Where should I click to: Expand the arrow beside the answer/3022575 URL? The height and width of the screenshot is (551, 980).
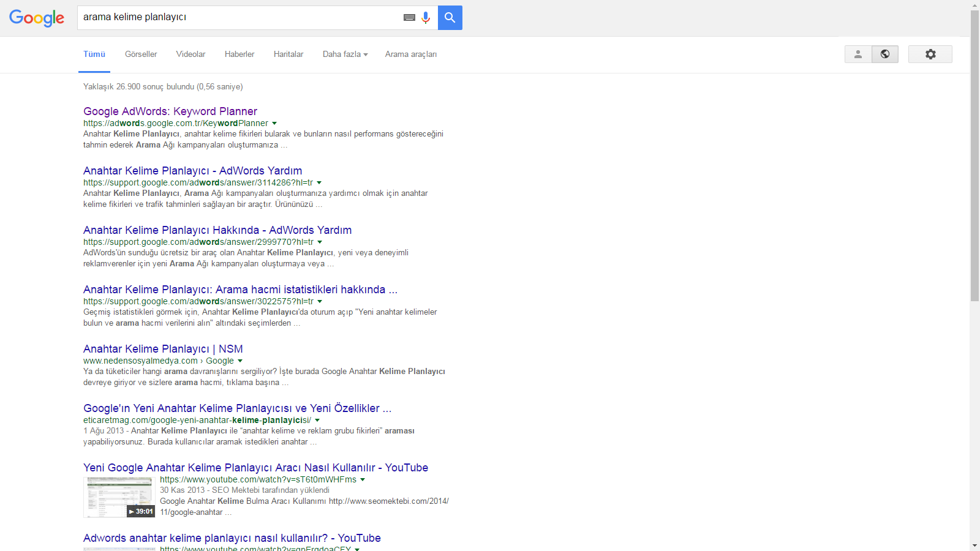(x=320, y=301)
